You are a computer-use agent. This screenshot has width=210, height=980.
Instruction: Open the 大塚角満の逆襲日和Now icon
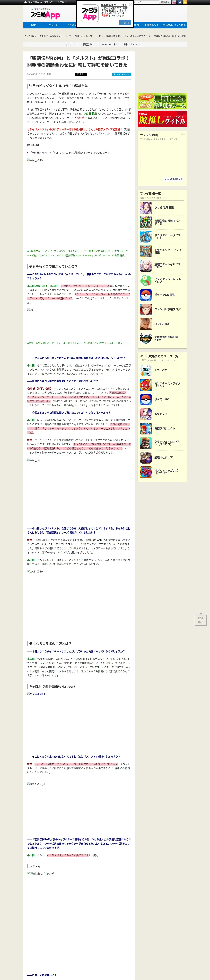pyautogui.click(x=146, y=339)
